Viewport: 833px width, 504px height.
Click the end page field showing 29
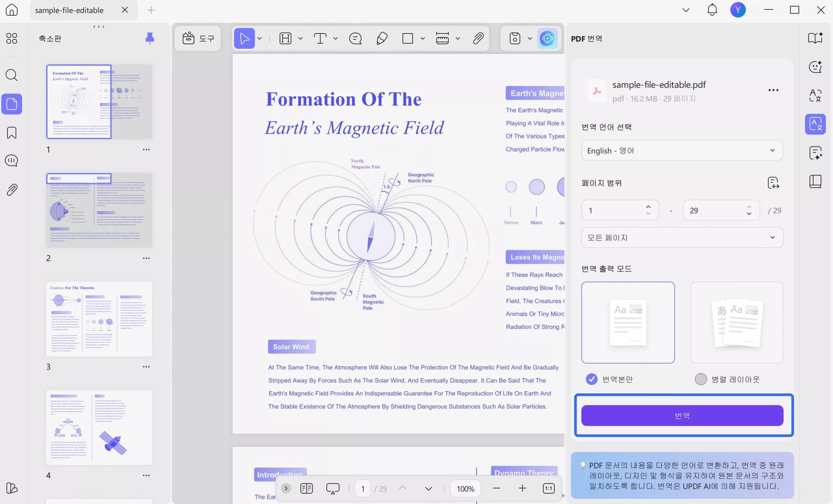click(x=721, y=210)
